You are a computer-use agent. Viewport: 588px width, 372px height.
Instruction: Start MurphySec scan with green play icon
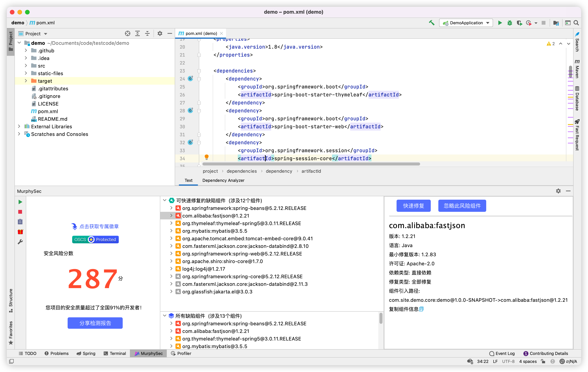(20, 202)
